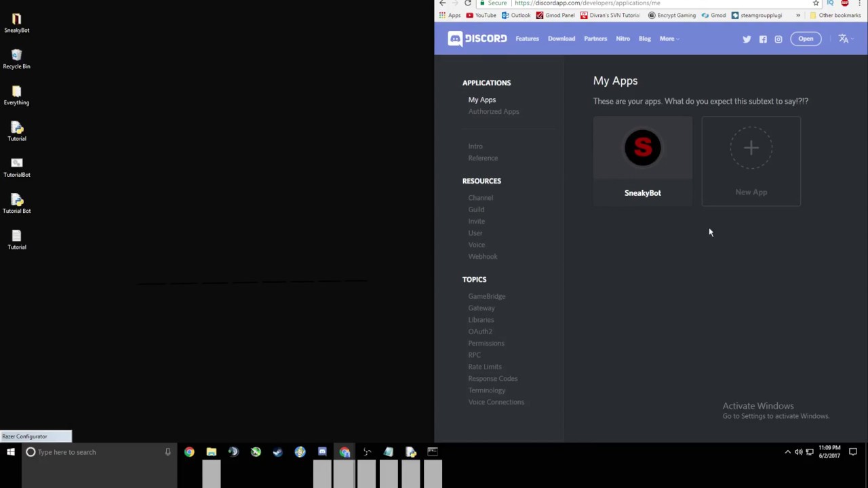The width and height of the screenshot is (868, 488).
Task: Open the Chrome three-dot menu
Action: (859, 3)
